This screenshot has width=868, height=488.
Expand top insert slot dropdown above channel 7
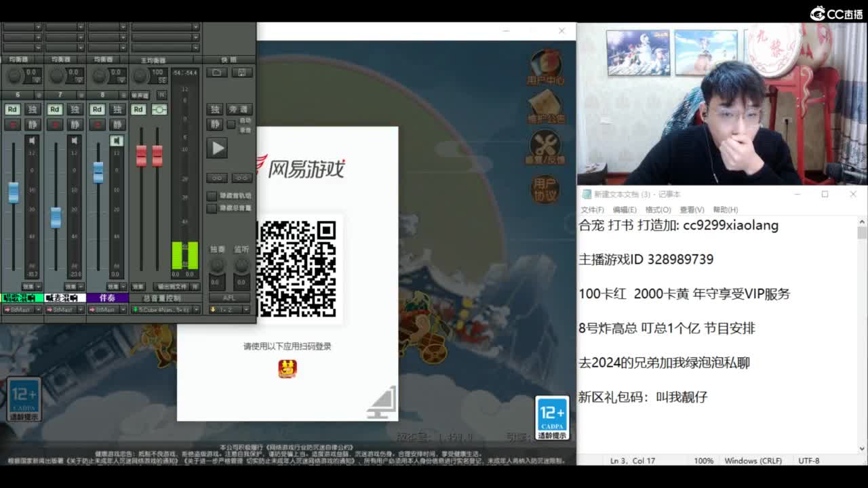[x=81, y=27]
